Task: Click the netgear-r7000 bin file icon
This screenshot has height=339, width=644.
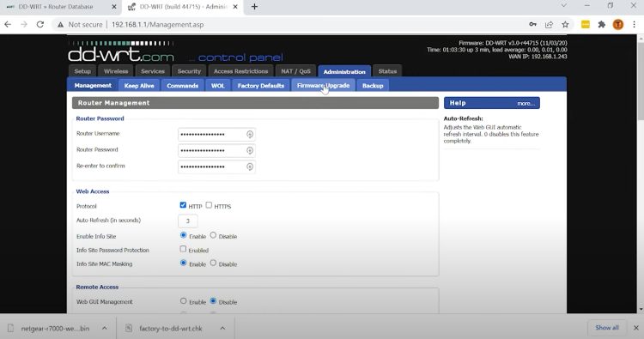Action: tap(11, 328)
